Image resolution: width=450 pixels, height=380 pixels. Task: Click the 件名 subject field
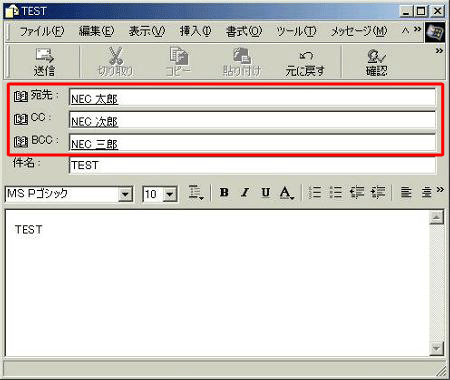point(252,165)
